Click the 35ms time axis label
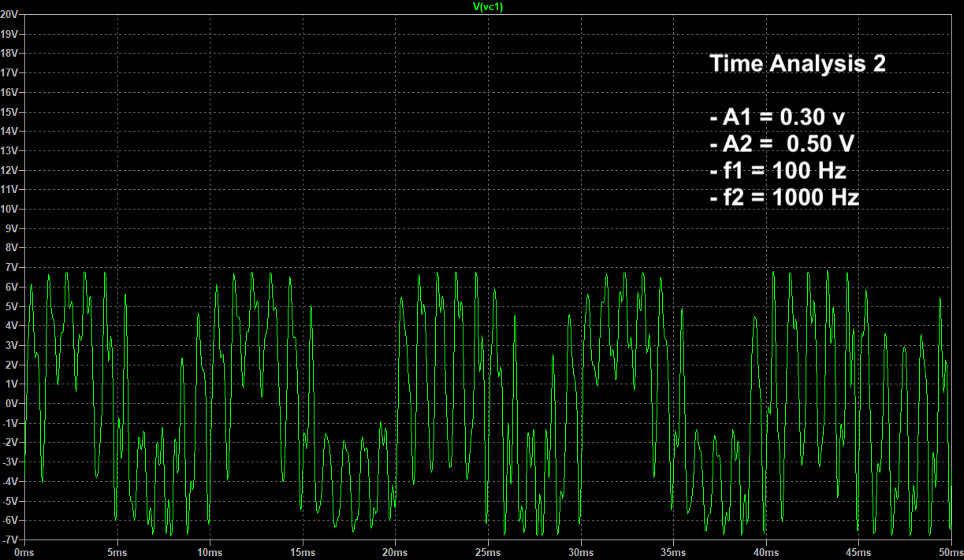964x560 pixels. (673, 551)
